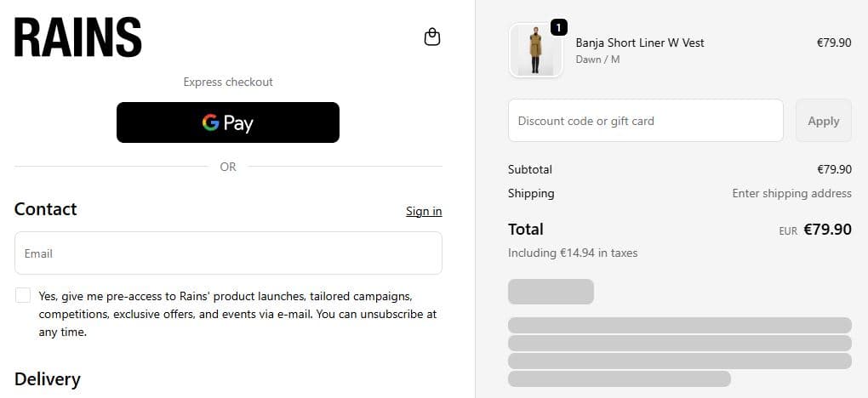The width and height of the screenshot is (868, 398).
Task: Click the Delivery section heading
Action: coord(48,379)
